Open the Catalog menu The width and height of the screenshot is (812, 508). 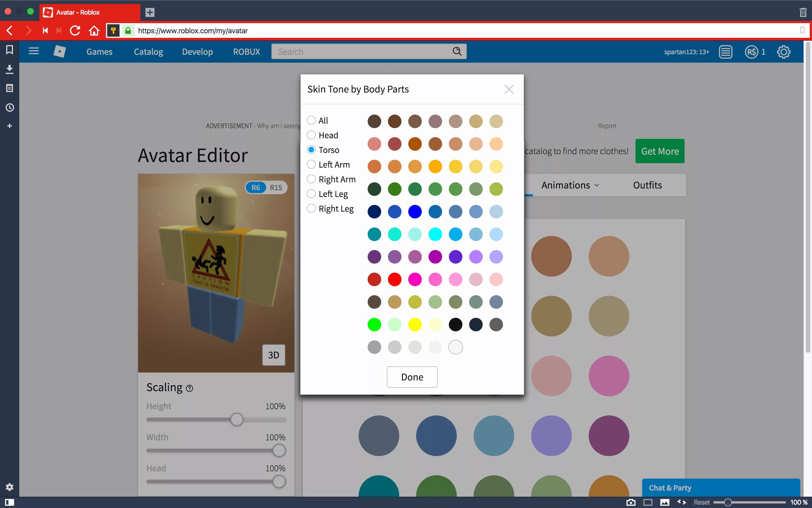click(x=148, y=51)
